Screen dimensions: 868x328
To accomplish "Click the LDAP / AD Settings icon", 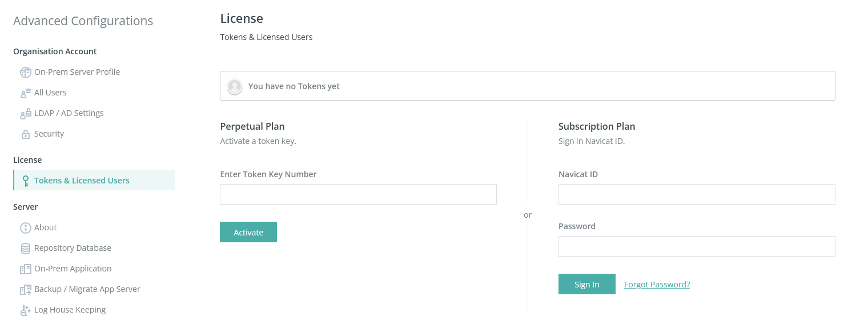I will [x=26, y=114].
